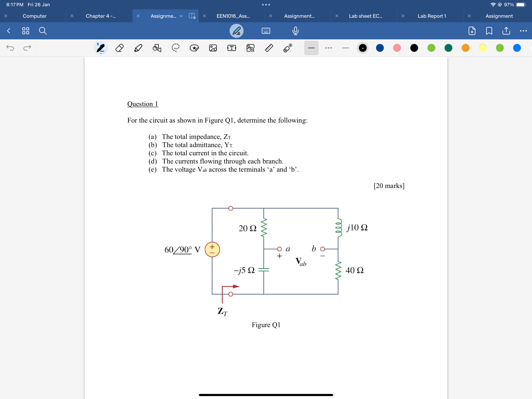Expand the Assignme... tab dropdown

click(181, 16)
